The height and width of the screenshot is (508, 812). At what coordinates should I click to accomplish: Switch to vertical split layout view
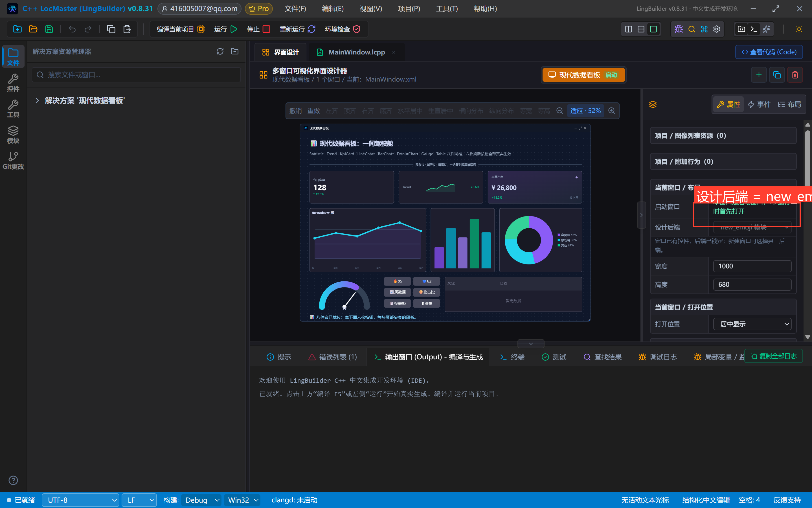(628, 29)
